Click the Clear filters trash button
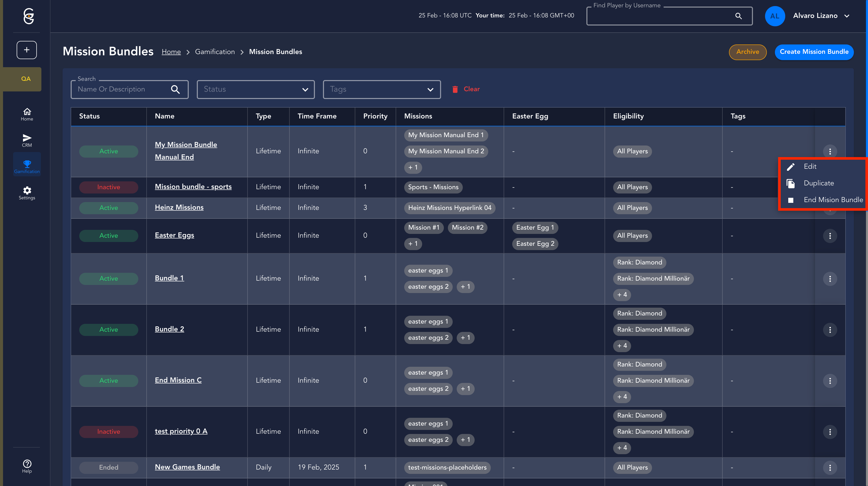 tap(466, 89)
